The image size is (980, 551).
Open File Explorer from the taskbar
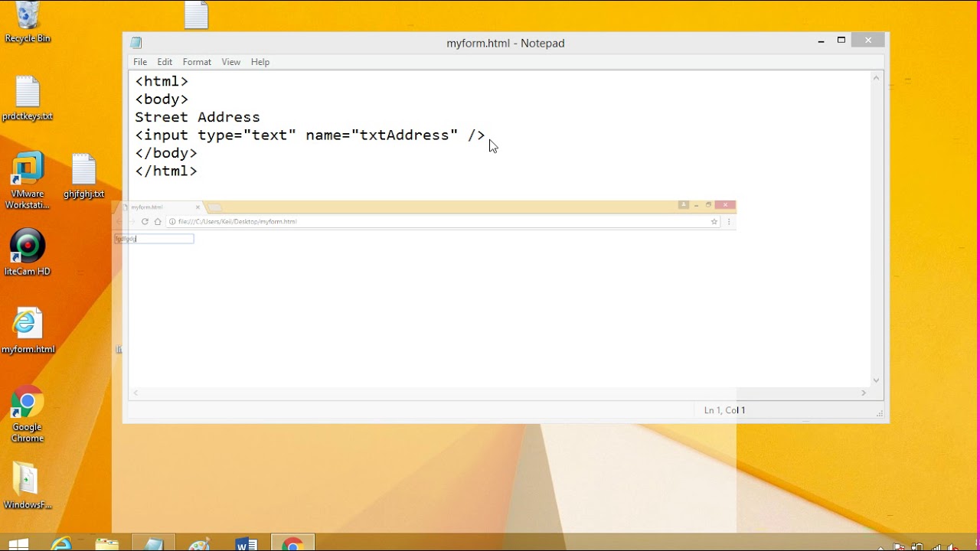(107, 544)
